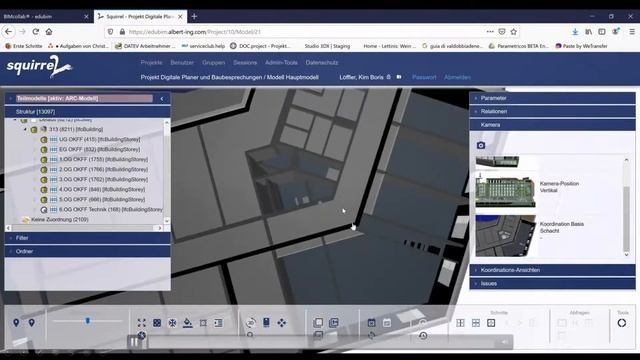Select the four-arrow move tool

coord(282,323)
